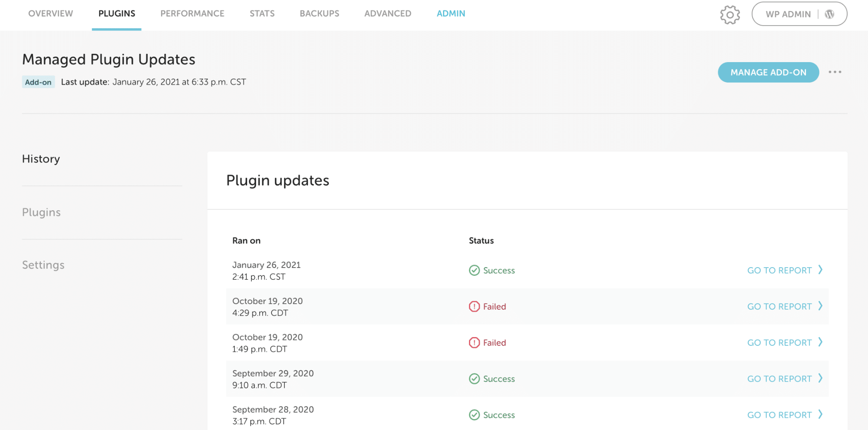Click the red failed icon for 1:49 p.m. run
This screenshot has height=430, width=868.
click(474, 343)
